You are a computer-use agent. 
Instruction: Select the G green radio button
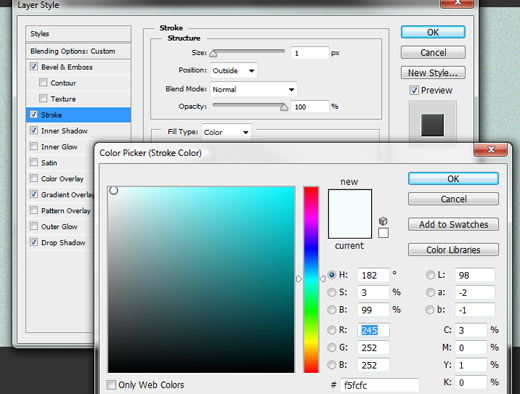[x=332, y=347]
